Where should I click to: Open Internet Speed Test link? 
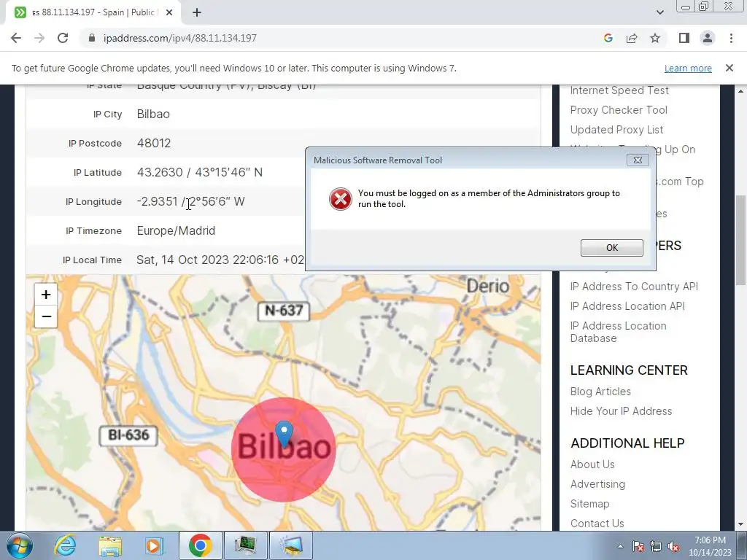[x=619, y=90]
